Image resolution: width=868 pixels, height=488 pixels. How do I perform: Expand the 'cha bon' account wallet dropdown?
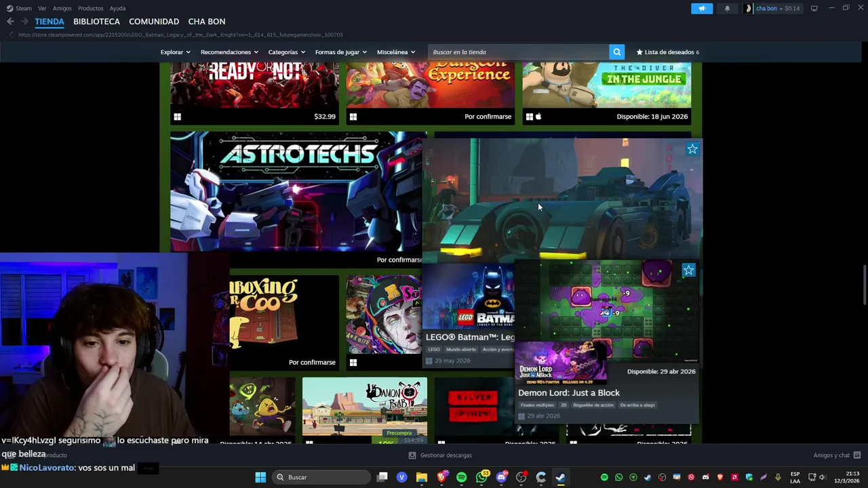(778, 8)
